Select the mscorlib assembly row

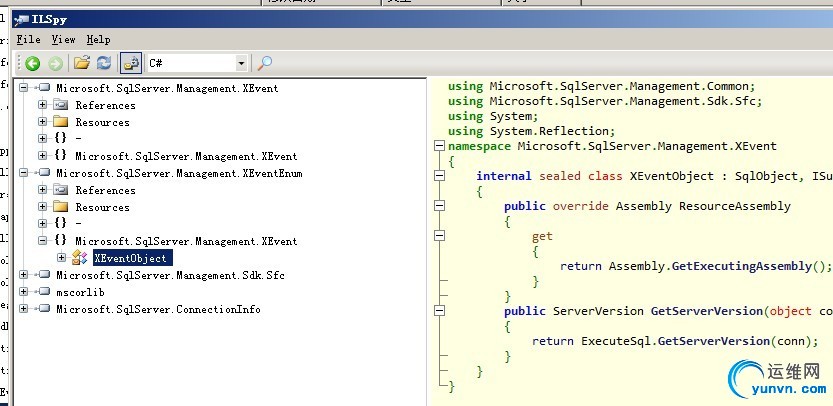click(80, 292)
